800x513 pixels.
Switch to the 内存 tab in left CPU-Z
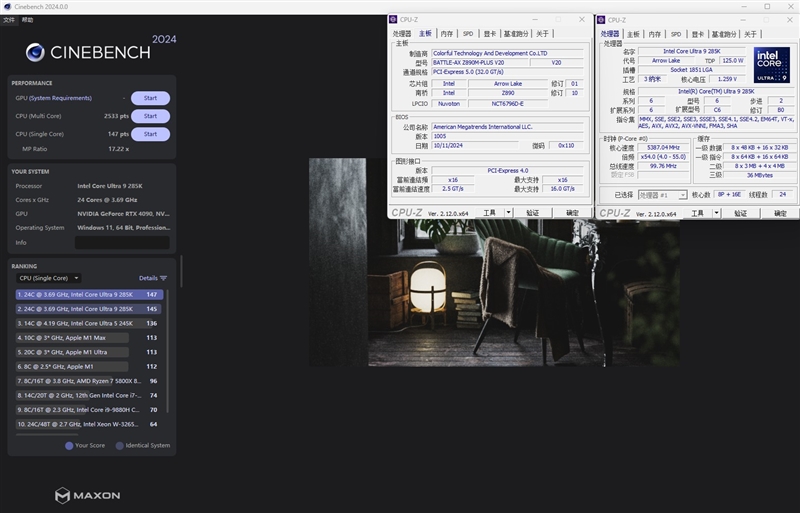(x=447, y=33)
